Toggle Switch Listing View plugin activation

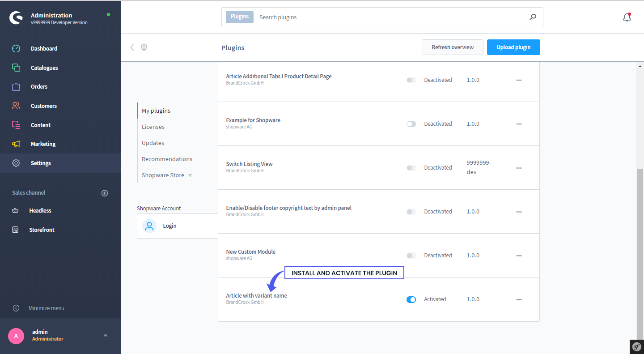[411, 168]
